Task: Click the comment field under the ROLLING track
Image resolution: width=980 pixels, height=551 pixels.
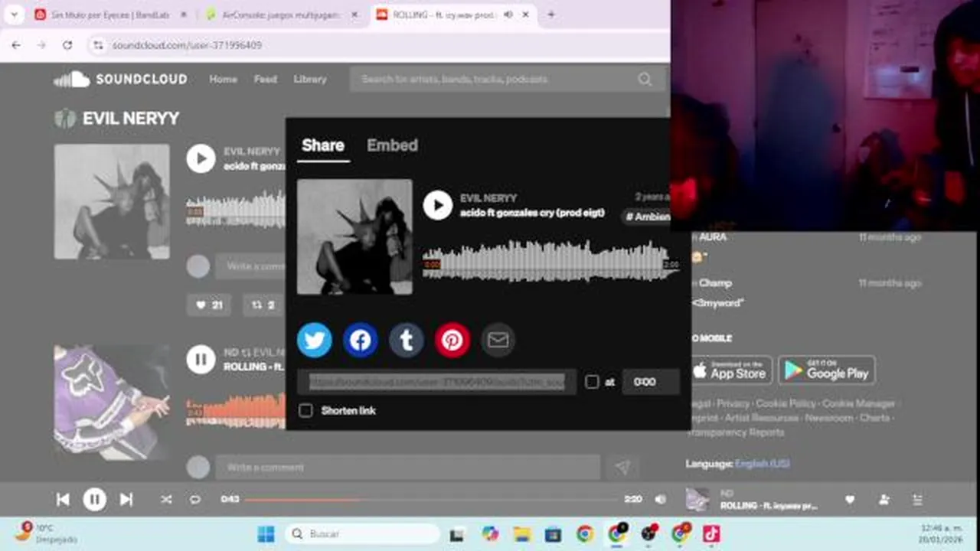Action: click(x=407, y=467)
